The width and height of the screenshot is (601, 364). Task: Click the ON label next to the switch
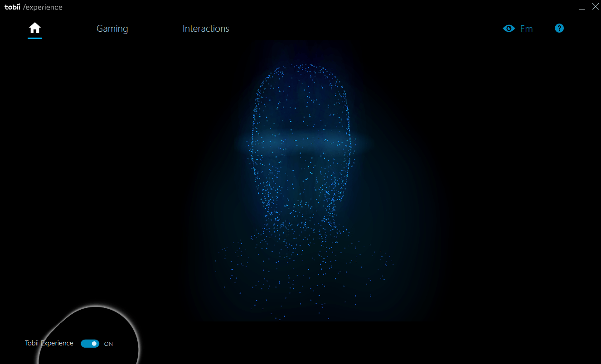[x=108, y=344]
